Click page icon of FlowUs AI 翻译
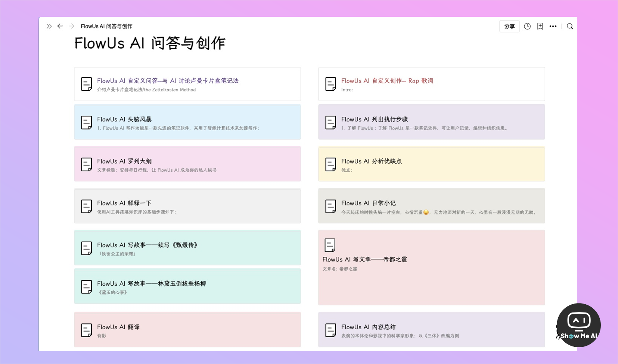The image size is (618, 364). (87, 330)
